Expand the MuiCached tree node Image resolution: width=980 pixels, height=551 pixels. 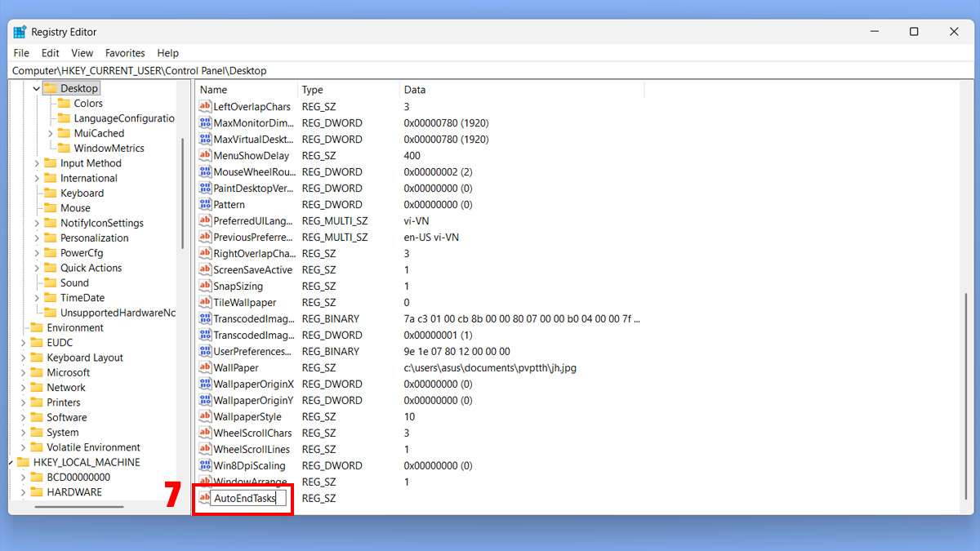51,133
